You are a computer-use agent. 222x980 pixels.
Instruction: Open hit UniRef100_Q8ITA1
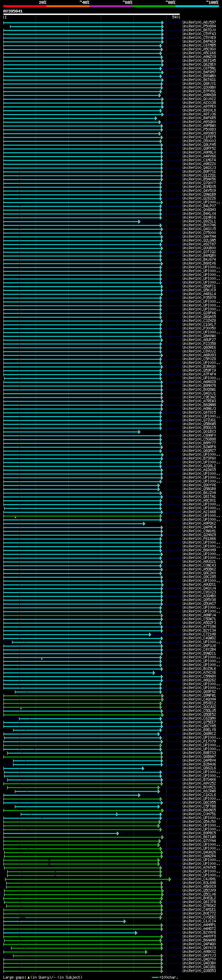click(x=199, y=496)
